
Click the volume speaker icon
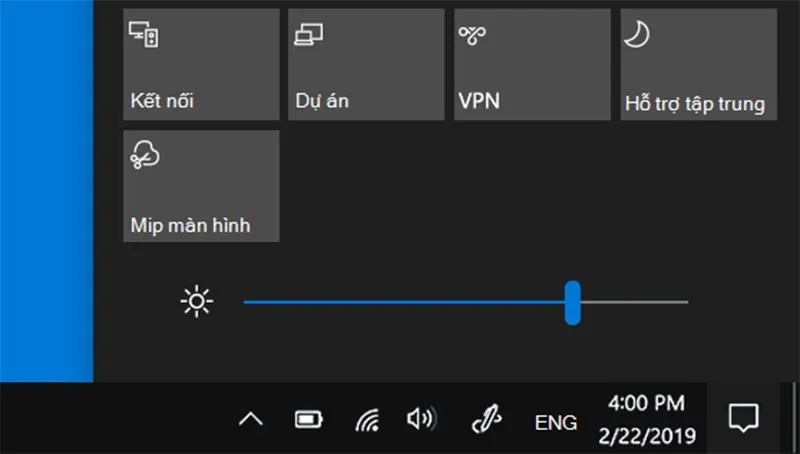click(421, 420)
